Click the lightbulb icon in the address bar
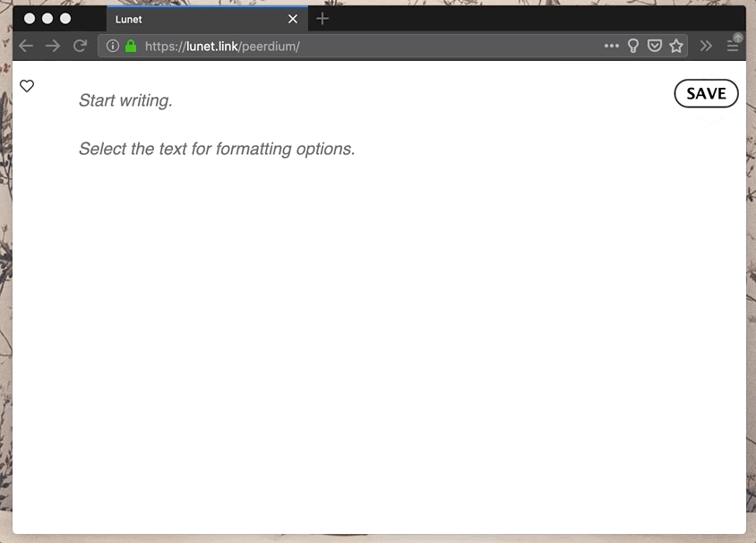The height and width of the screenshot is (543, 756). [x=633, y=46]
